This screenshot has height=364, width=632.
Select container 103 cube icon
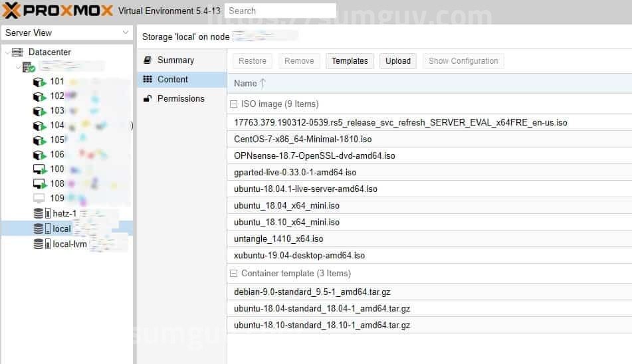click(39, 111)
